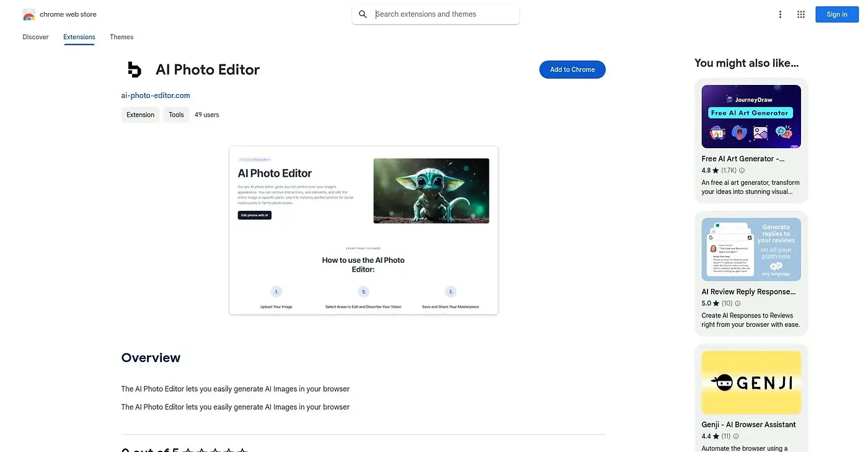This screenshot has width=868, height=452.
Task: Open the three-dot more options menu
Action: click(780, 14)
